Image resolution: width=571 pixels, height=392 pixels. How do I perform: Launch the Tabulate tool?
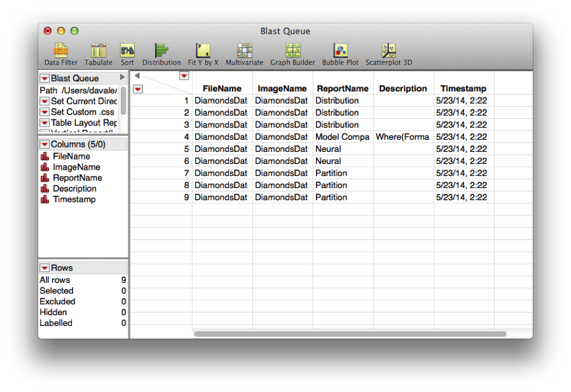tap(98, 53)
